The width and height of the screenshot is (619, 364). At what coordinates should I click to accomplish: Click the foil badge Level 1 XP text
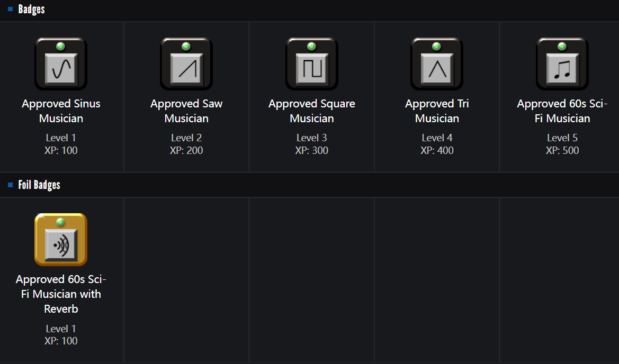(x=61, y=335)
